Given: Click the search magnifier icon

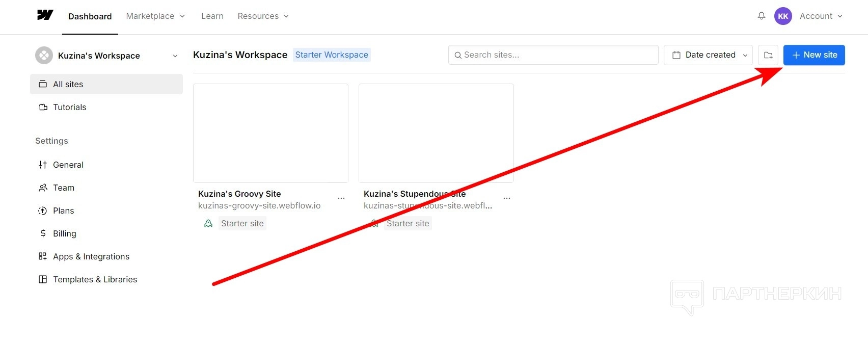Looking at the screenshot, I should tap(458, 55).
